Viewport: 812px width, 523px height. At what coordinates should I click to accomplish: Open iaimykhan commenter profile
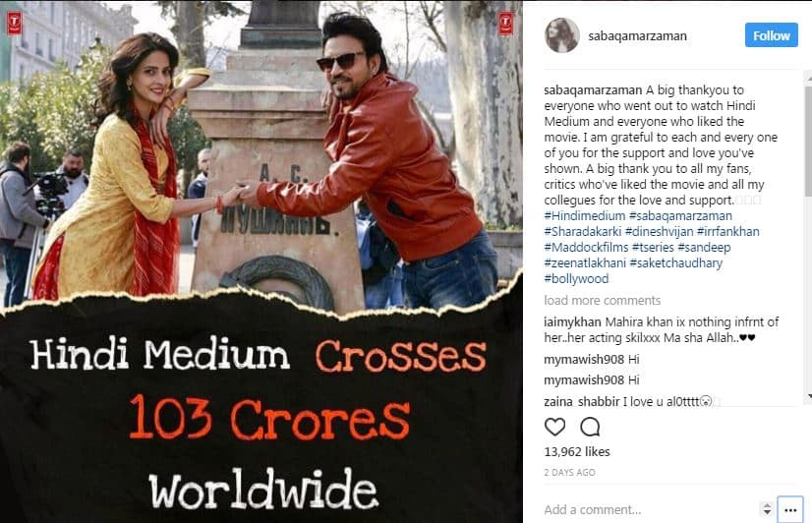[572, 322]
